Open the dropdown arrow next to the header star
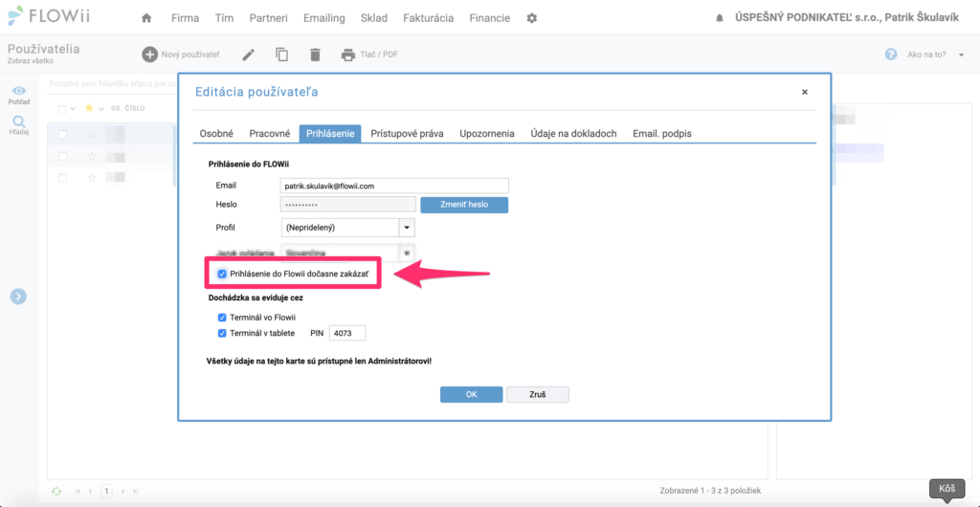 click(x=101, y=109)
